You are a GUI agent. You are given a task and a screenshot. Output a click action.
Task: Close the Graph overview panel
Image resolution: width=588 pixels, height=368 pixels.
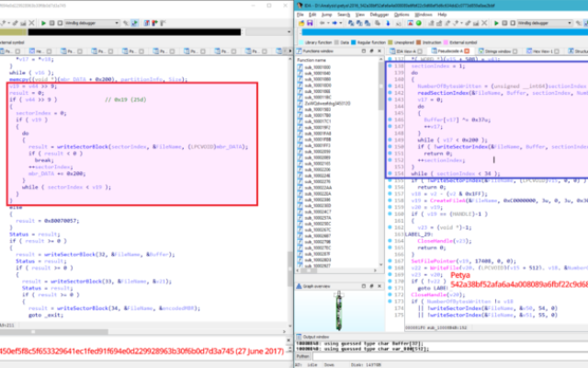tap(379, 286)
